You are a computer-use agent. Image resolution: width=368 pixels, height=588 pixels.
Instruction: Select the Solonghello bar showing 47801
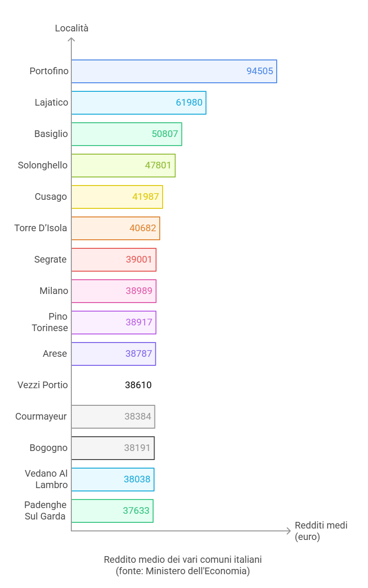click(124, 166)
